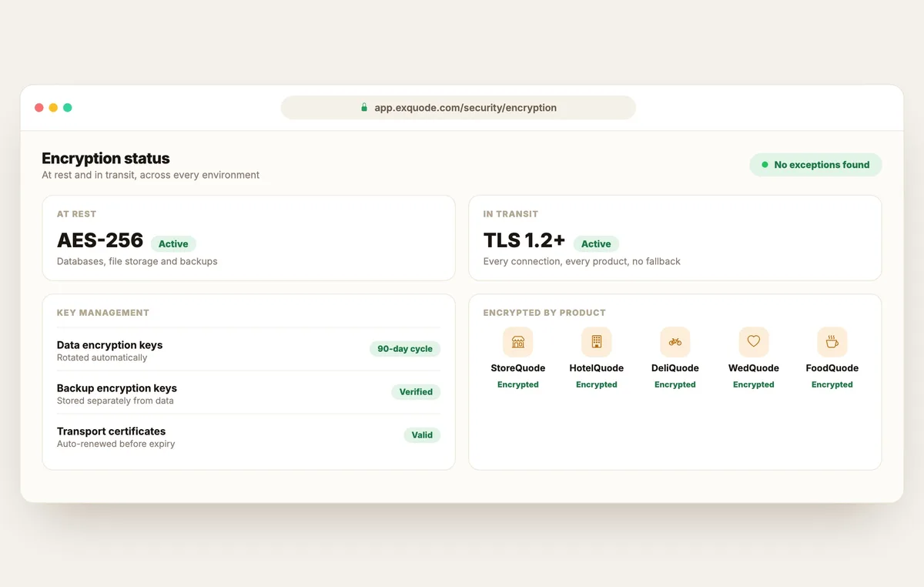924x587 pixels.
Task: Click the HotelQuode product name
Action: [597, 368]
